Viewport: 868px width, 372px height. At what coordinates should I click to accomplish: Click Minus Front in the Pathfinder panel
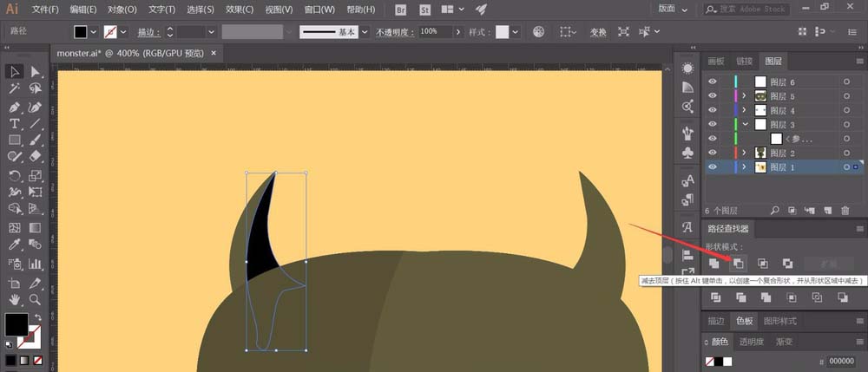[738, 263]
